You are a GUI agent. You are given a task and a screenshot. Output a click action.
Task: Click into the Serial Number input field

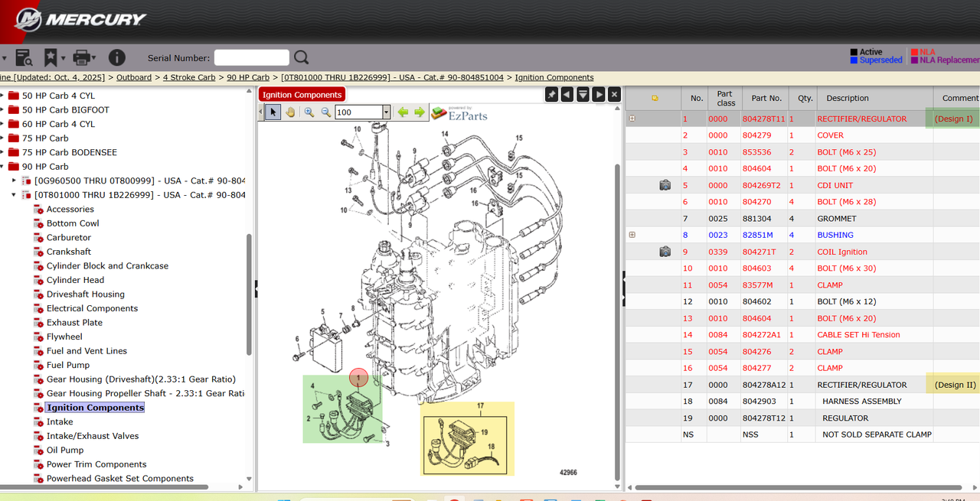pos(252,57)
